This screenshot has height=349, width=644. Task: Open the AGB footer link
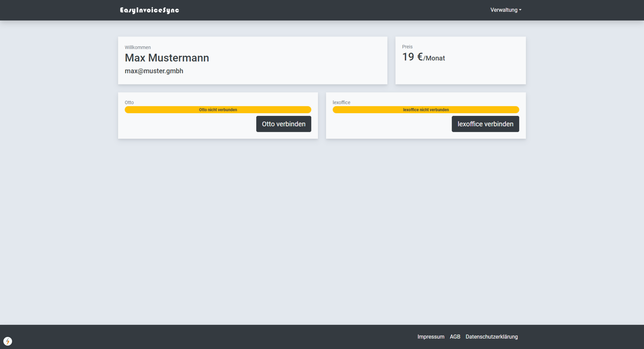point(455,337)
